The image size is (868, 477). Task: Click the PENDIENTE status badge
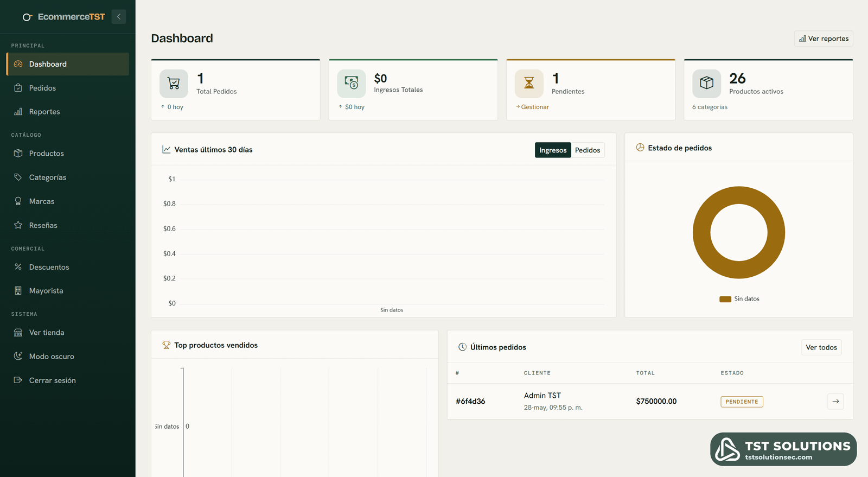[x=742, y=402]
